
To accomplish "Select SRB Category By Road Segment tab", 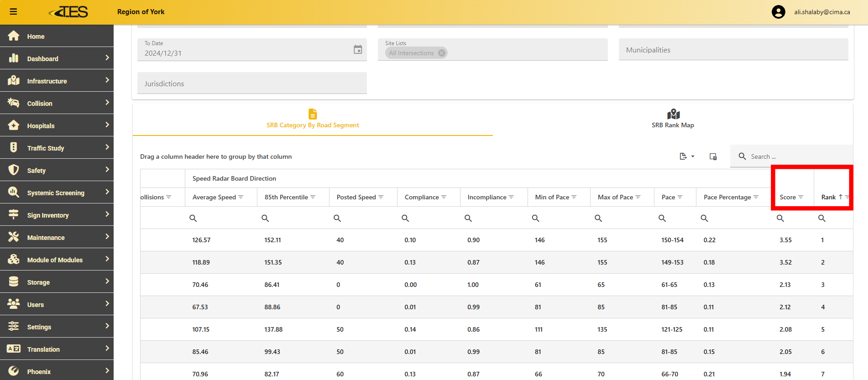I will click(313, 119).
